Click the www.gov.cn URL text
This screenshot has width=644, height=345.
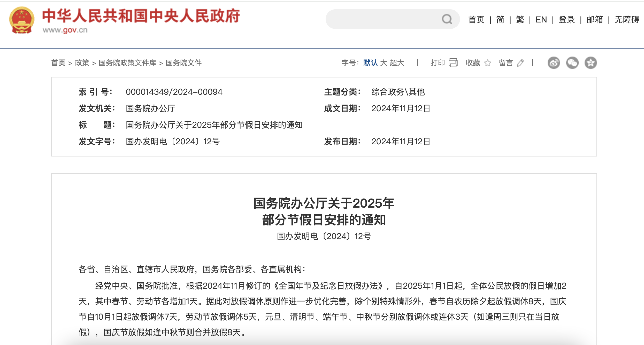point(65,30)
